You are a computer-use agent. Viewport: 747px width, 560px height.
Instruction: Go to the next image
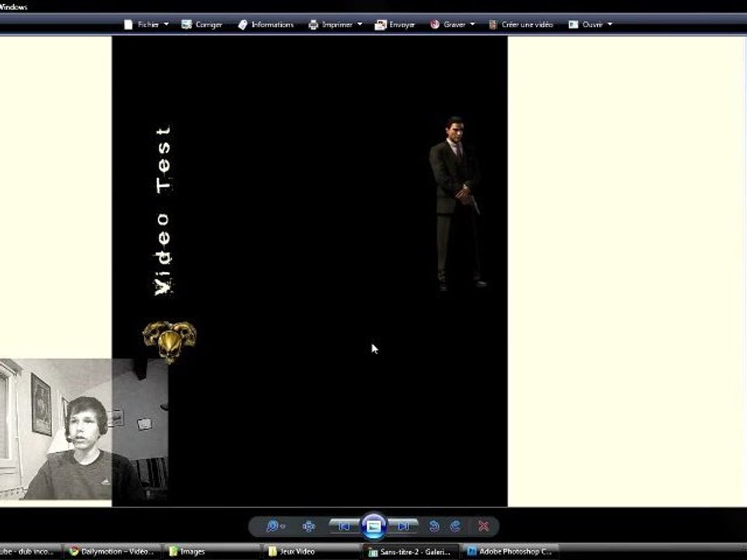[404, 527]
